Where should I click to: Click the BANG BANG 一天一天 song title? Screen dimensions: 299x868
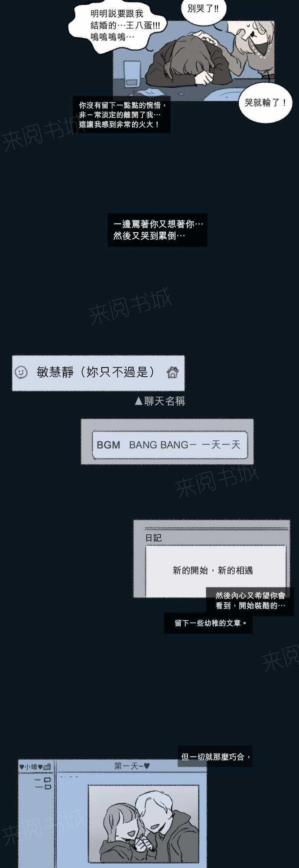tap(185, 445)
